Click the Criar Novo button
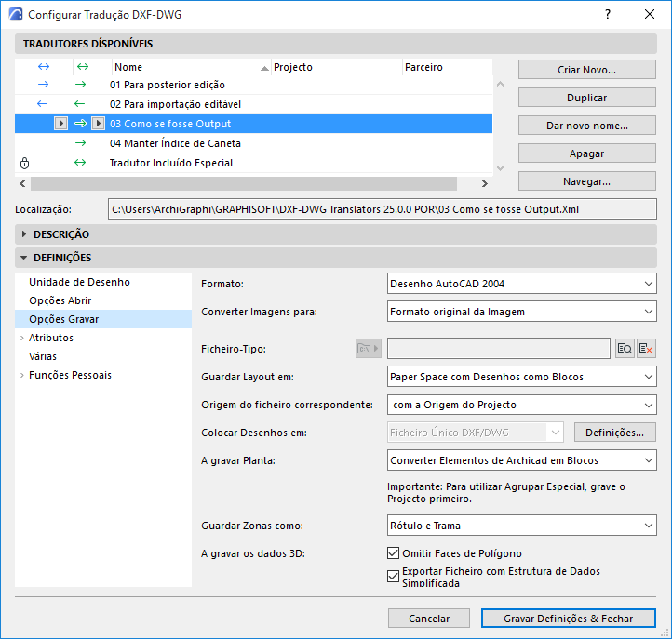The width and height of the screenshot is (672, 639). click(x=586, y=70)
